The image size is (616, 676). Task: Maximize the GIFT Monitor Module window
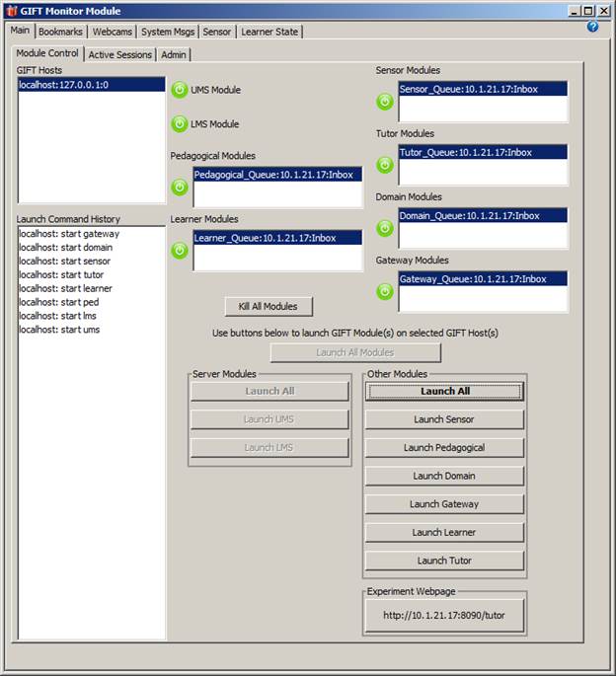[588, 11]
